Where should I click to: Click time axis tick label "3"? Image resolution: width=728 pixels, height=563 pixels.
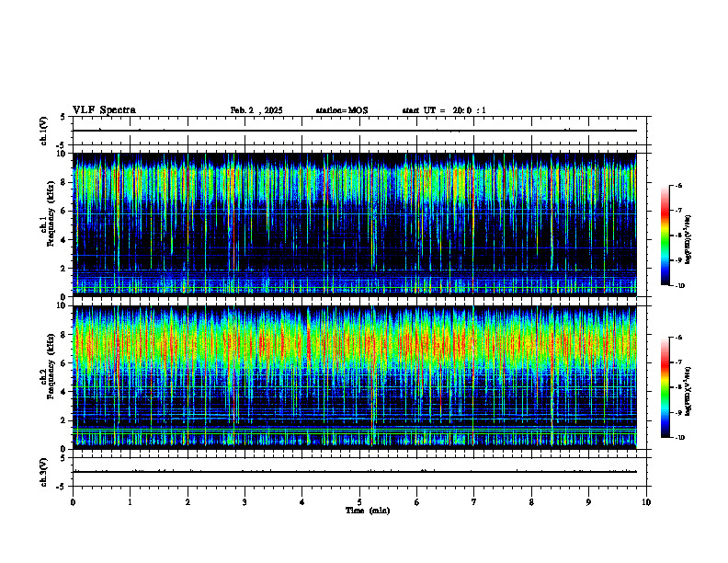click(x=245, y=502)
